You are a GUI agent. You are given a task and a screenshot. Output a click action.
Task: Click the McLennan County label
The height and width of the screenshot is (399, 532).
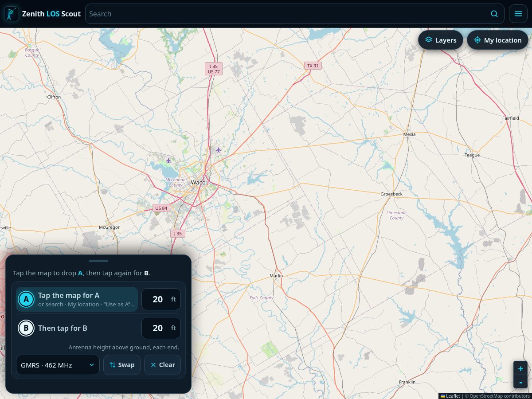coord(176,182)
